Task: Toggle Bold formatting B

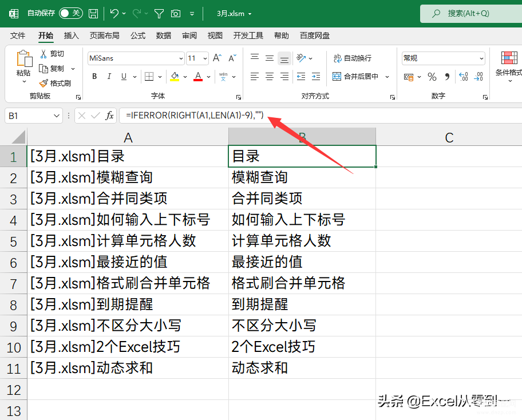Action: (x=94, y=77)
